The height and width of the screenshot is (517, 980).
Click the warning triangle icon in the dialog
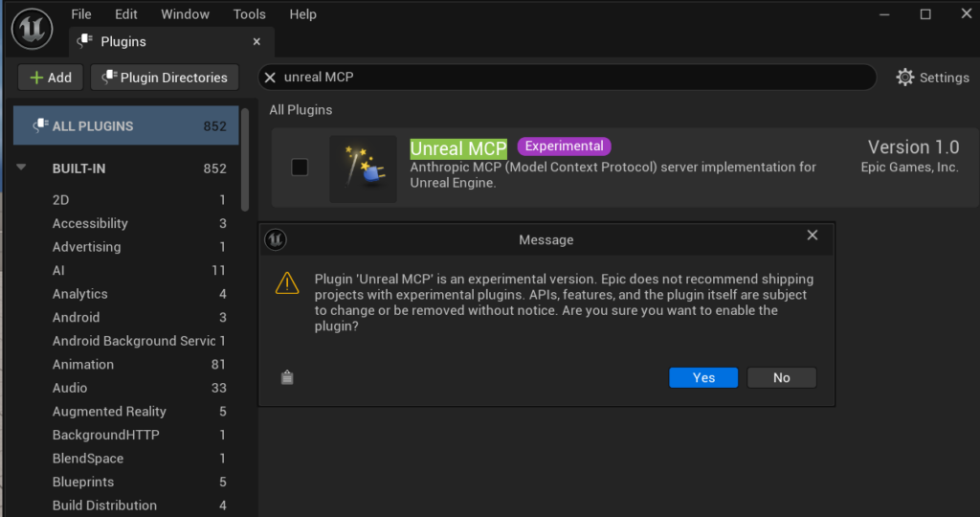pyautogui.click(x=287, y=283)
